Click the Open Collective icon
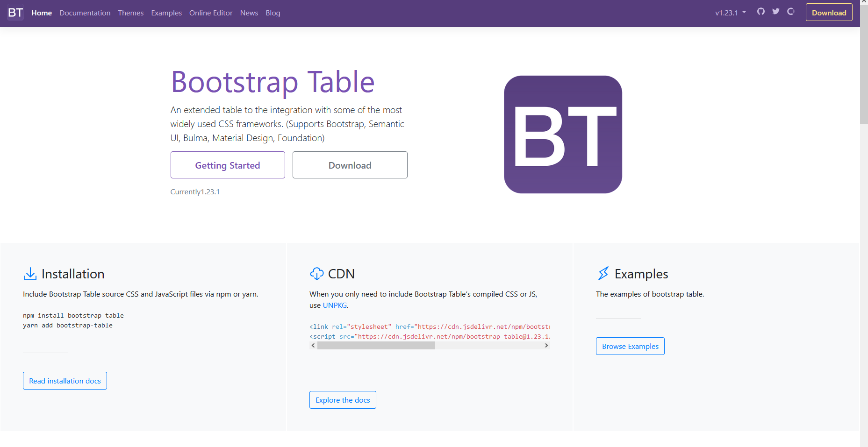This screenshot has height=447, width=868. click(791, 12)
